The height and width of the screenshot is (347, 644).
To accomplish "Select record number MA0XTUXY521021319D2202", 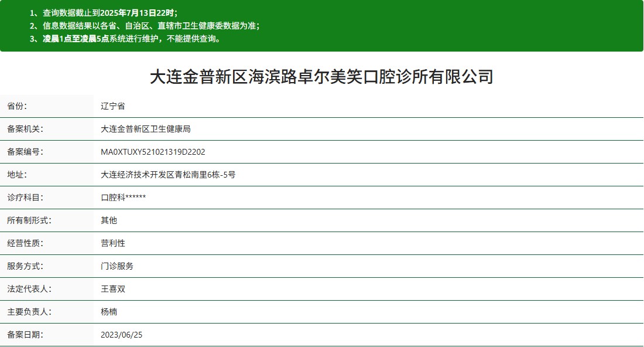I will [x=153, y=152].
